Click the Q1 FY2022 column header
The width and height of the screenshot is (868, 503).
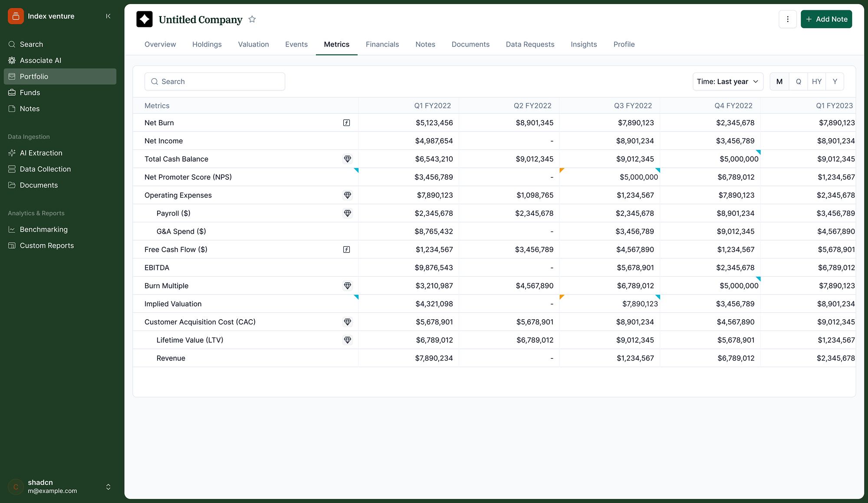[432, 106]
